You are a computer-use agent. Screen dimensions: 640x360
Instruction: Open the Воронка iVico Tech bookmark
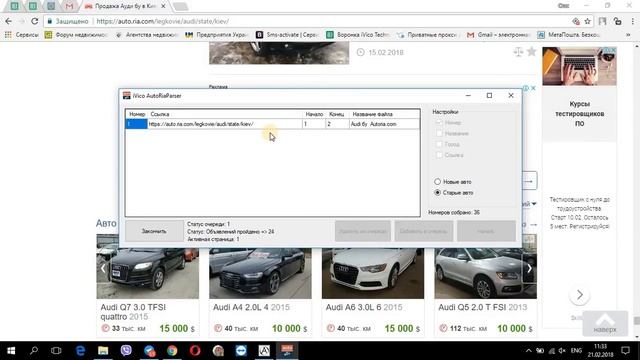coord(358,35)
